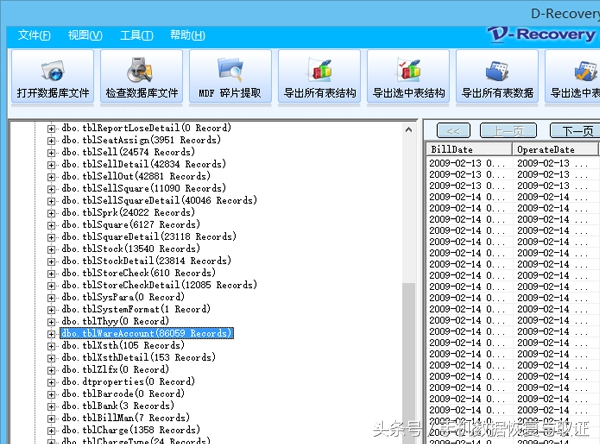Expand dbo.tblSellOut tree node

(51, 177)
